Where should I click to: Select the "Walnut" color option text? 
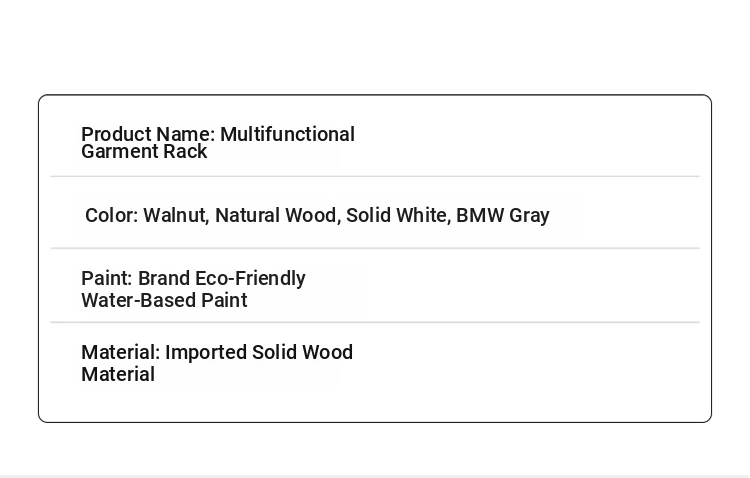[176, 216]
